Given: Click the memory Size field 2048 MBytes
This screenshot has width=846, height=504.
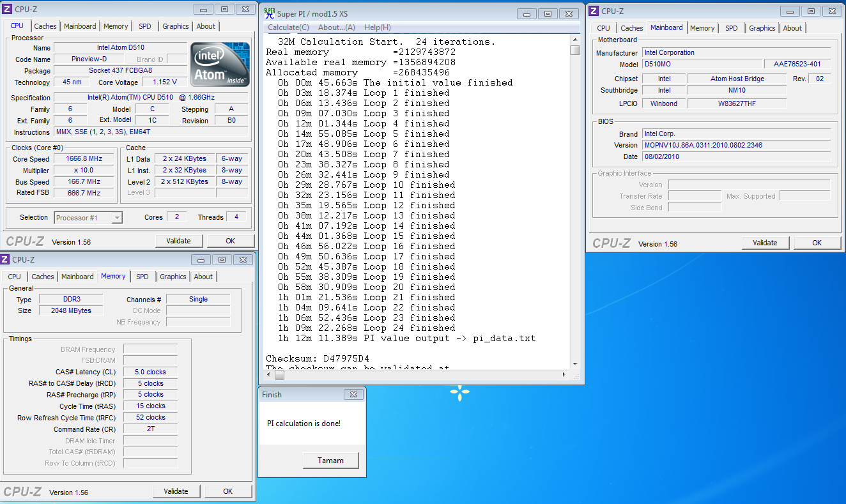Looking at the screenshot, I should (x=71, y=311).
